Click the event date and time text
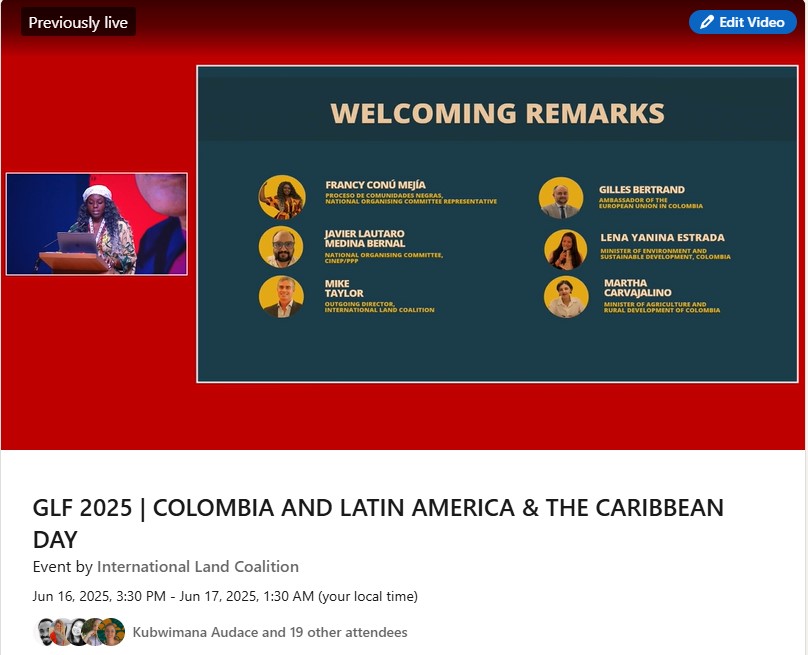Image resolution: width=808 pixels, height=655 pixels. pyautogui.click(x=225, y=596)
